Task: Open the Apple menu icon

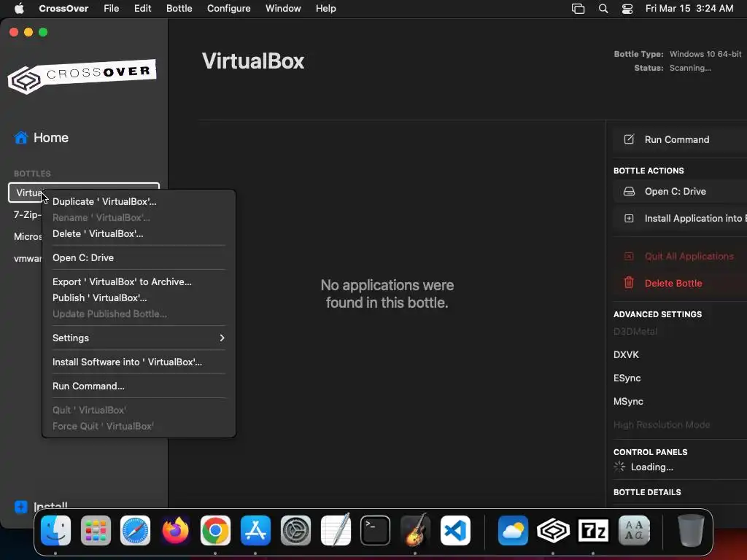Action: pyautogui.click(x=19, y=8)
